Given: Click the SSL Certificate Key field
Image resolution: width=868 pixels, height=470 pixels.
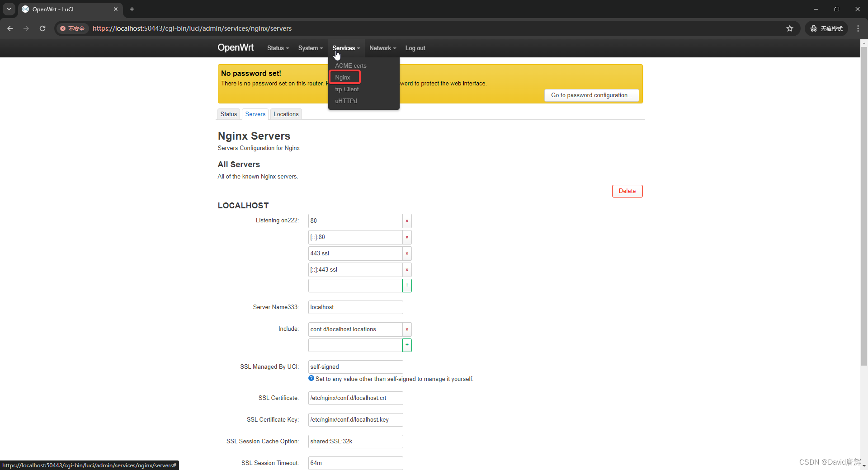Looking at the screenshot, I should click(x=355, y=420).
